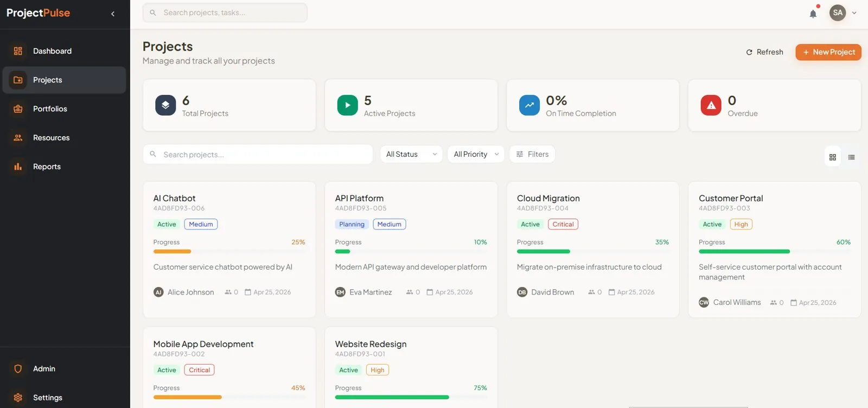
Task: Click the API Platform calendar date icon
Action: click(x=430, y=292)
